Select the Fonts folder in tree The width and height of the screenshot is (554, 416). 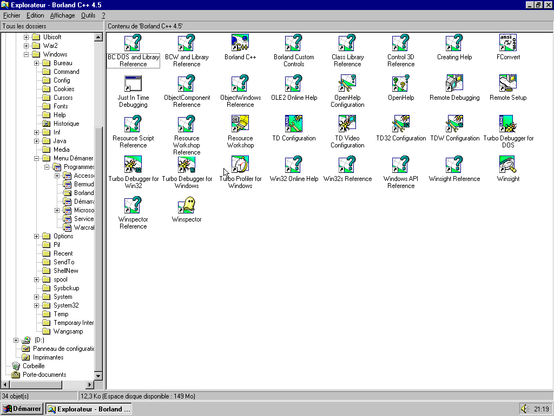[60, 106]
